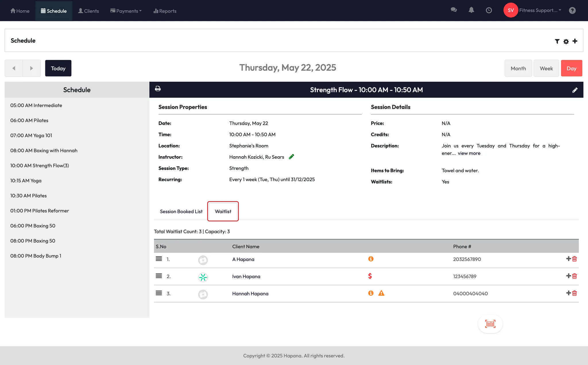Expand the Payments dropdown menu
This screenshot has width=588, height=365.
click(x=126, y=11)
